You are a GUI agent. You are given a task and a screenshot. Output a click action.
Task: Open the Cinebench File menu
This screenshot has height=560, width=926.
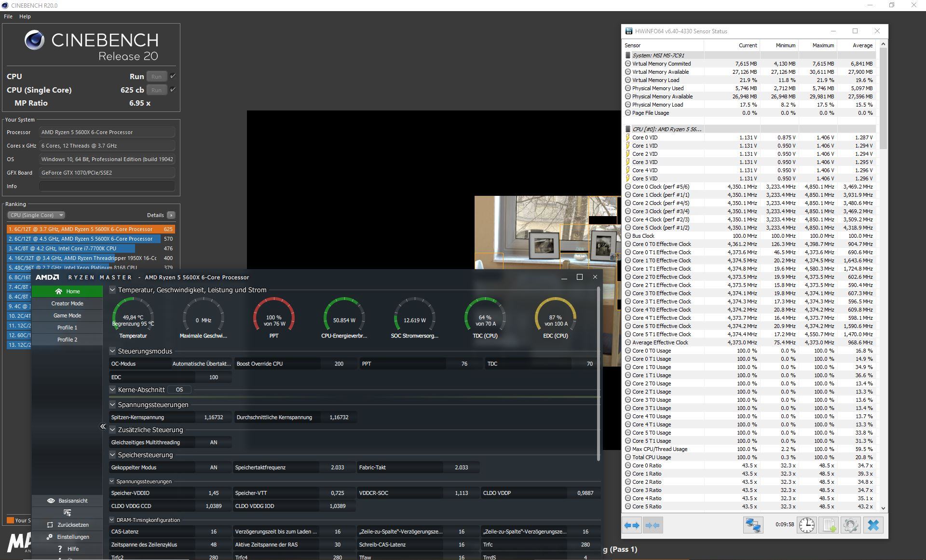[8, 16]
